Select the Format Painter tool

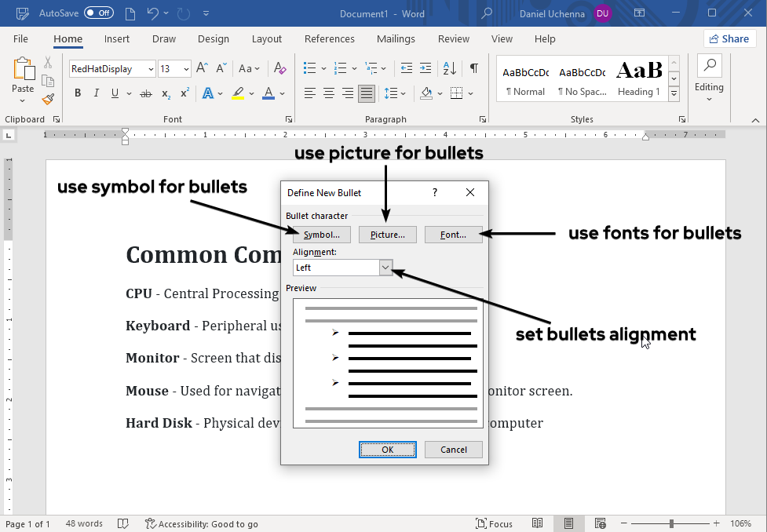pyautogui.click(x=47, y=99)
